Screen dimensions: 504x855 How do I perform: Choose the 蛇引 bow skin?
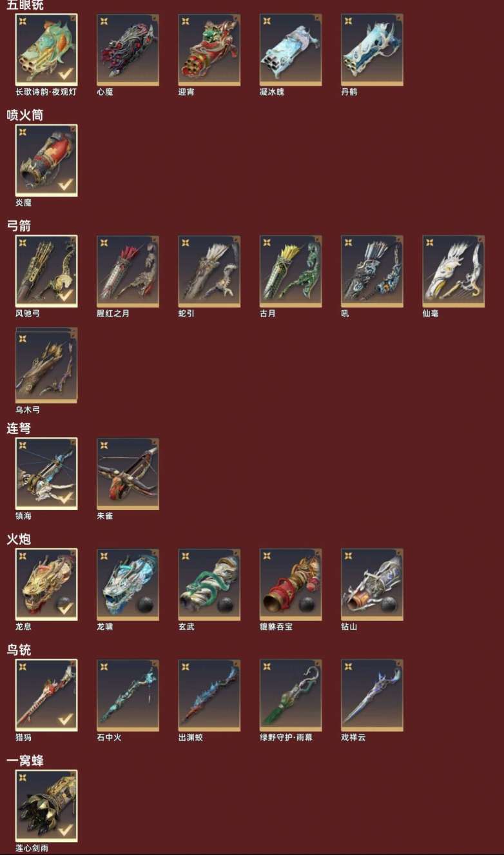click(x=209, y=271)
